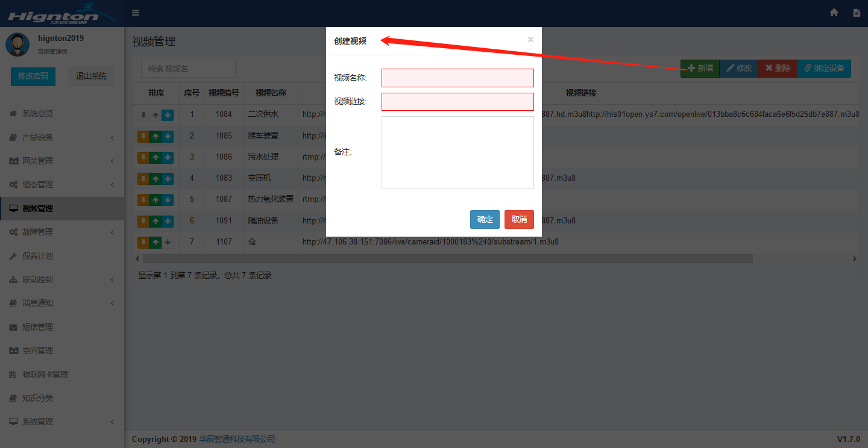Viewport: 868px width, 448px height.
Task: Move row 6 隔油设备 up
Action: pos(156,221)
